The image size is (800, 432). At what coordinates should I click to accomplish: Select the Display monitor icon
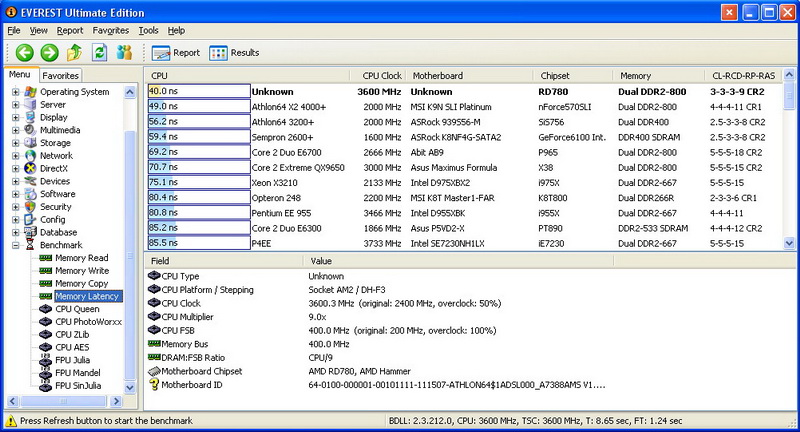[x=31, y=117]
